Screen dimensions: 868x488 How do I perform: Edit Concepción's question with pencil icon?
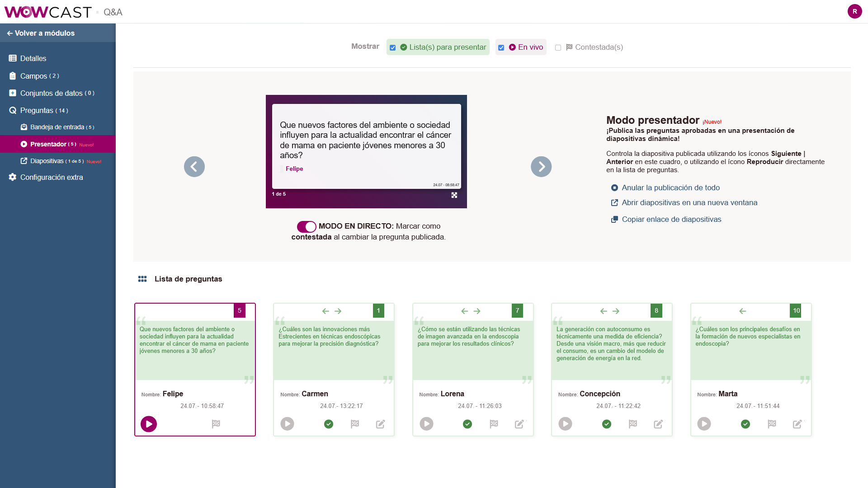click(658, 424)
